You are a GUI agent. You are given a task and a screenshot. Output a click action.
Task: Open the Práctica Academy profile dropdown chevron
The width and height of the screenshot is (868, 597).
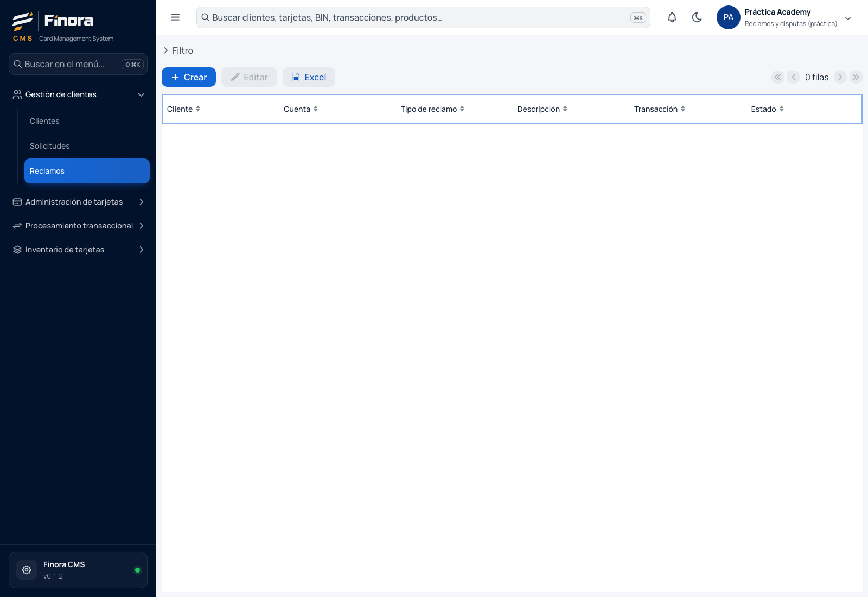click(x=848, y=18)
